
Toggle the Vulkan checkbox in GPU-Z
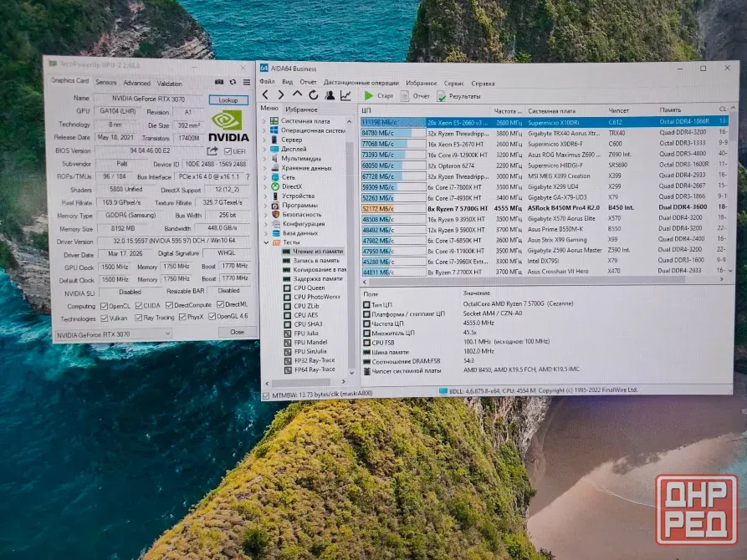[x=104, y=318]
